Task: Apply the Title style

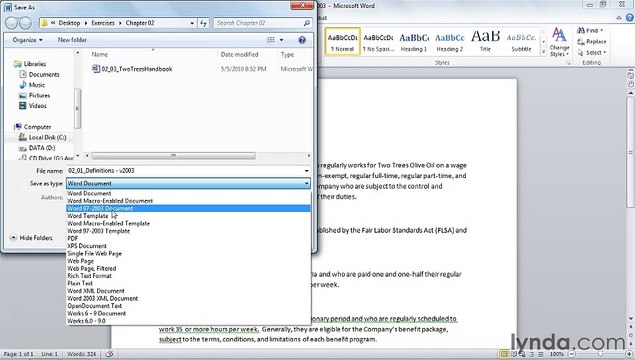Action: pos(485,42)
